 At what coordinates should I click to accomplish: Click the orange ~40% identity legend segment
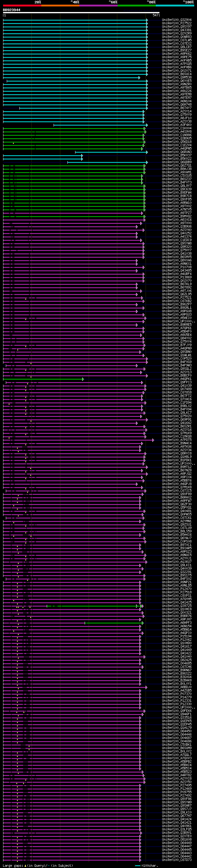click(x=60, y=6)
